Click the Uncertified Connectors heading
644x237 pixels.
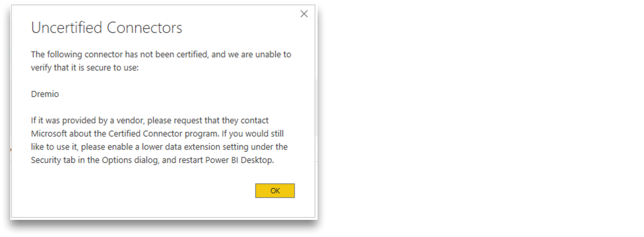coord(106,28)
